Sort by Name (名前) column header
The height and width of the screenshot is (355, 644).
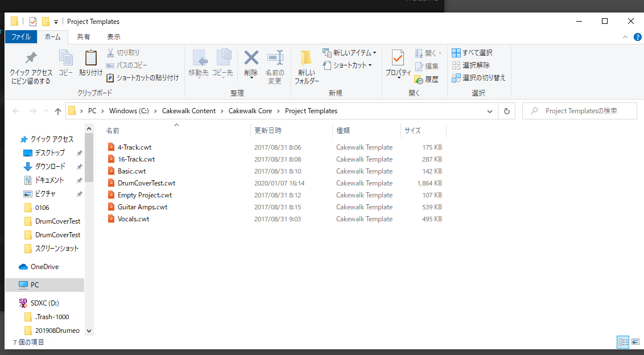tap(176, 131)
